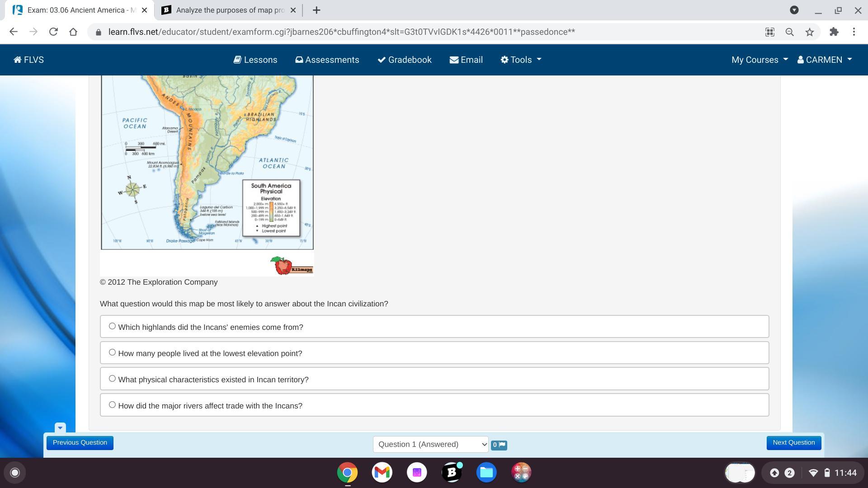The image size is (868, 488).
Task: Reload the page
Action: point(53,32)
